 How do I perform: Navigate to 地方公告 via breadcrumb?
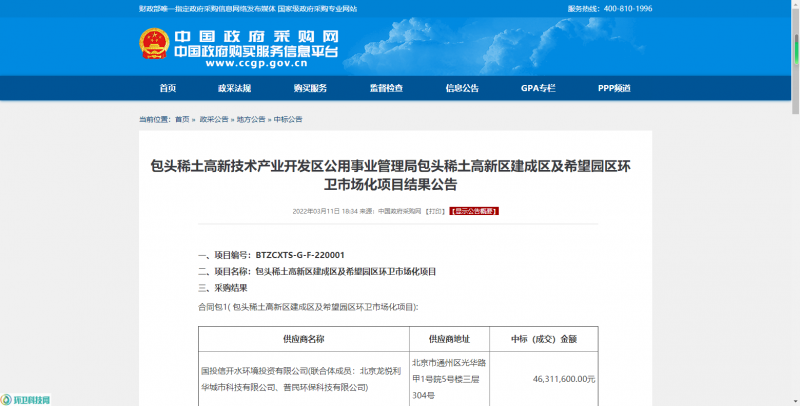(251, 119)
